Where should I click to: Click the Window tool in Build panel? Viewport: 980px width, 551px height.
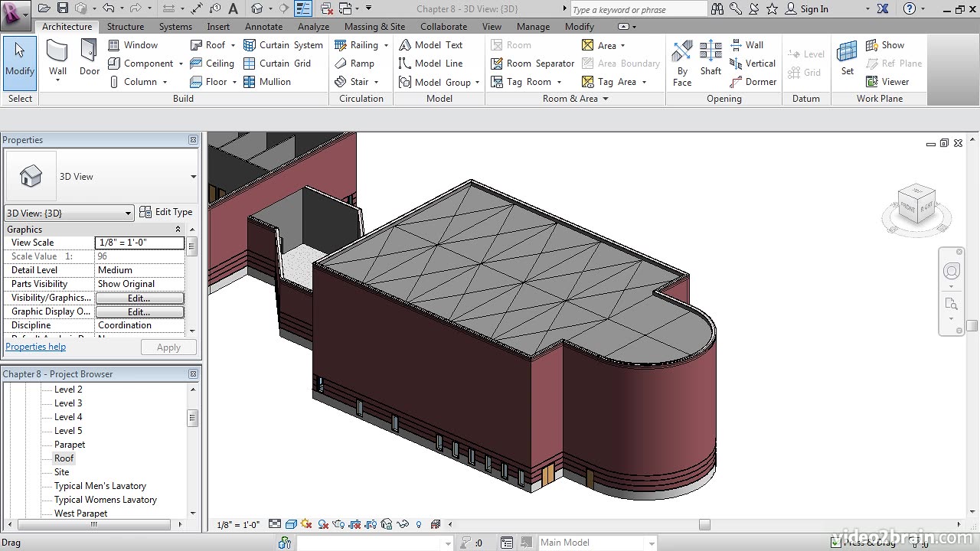[132, 45]
